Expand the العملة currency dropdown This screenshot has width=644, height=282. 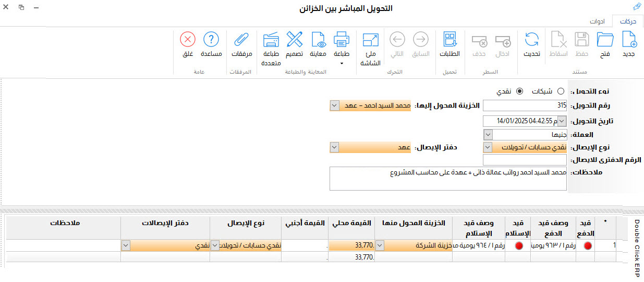[x=488, y=134]
